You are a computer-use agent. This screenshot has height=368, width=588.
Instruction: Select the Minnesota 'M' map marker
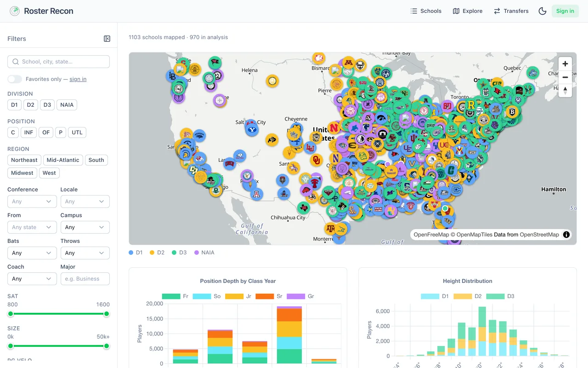tap(348, 63)
